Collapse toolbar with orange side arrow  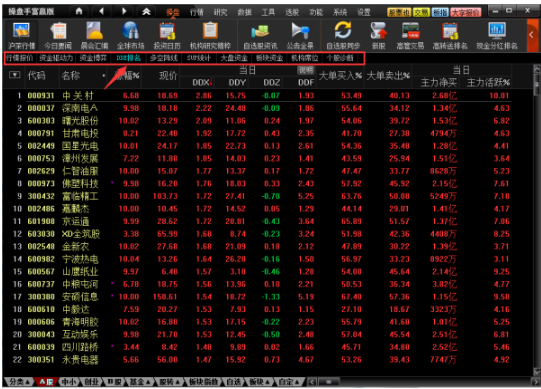[x=532, y=35]
